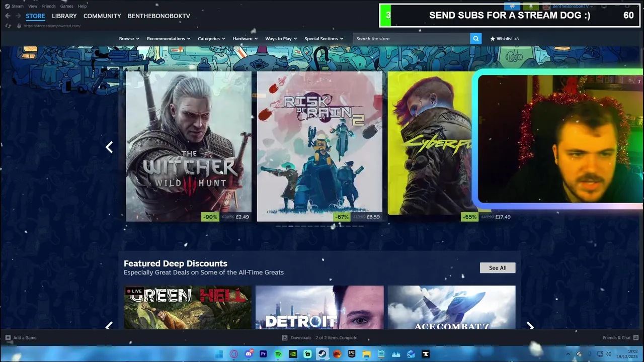Open Notepad from the taskbar
The width and height of the screenshot is (644, 362).
[x=381, y=354]
